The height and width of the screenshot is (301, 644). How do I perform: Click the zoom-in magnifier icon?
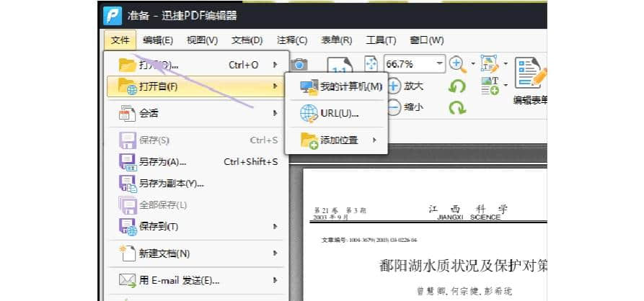(457, 64)
